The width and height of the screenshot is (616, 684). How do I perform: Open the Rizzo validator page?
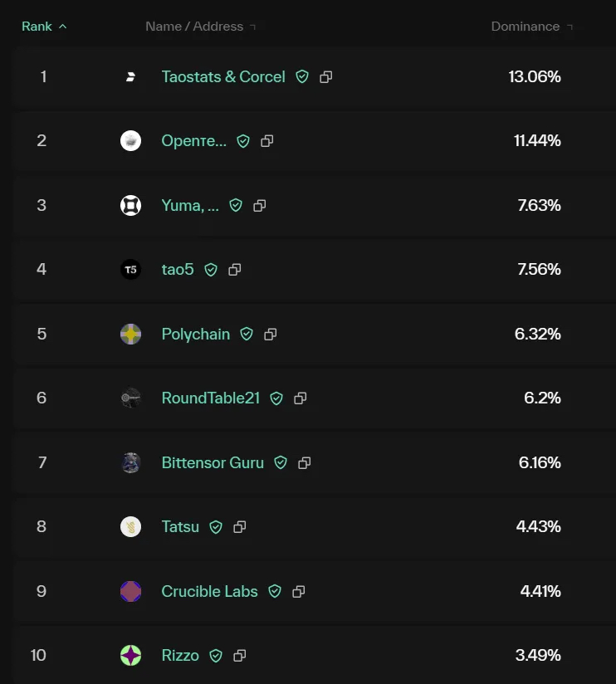[180, 656]
